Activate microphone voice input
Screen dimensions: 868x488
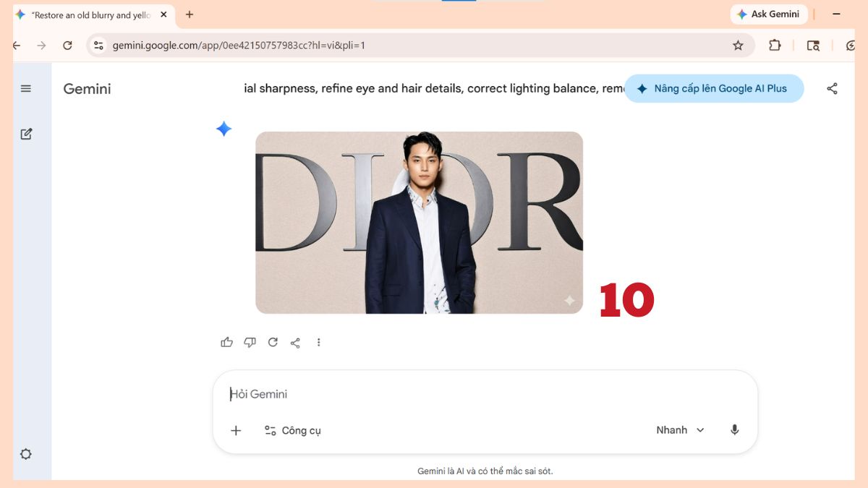coord(735,430)
